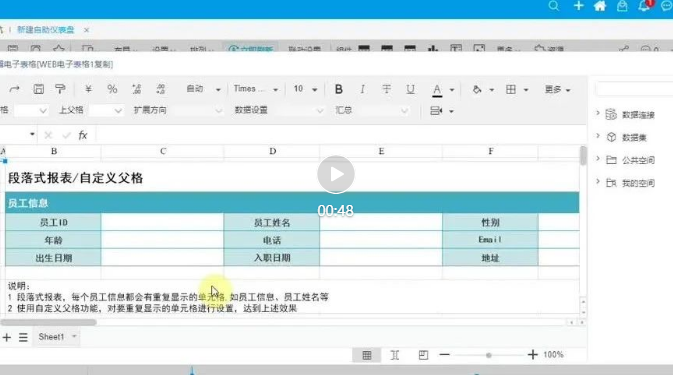Click the plus icon in top bar
673x375 pixels.
579,6
